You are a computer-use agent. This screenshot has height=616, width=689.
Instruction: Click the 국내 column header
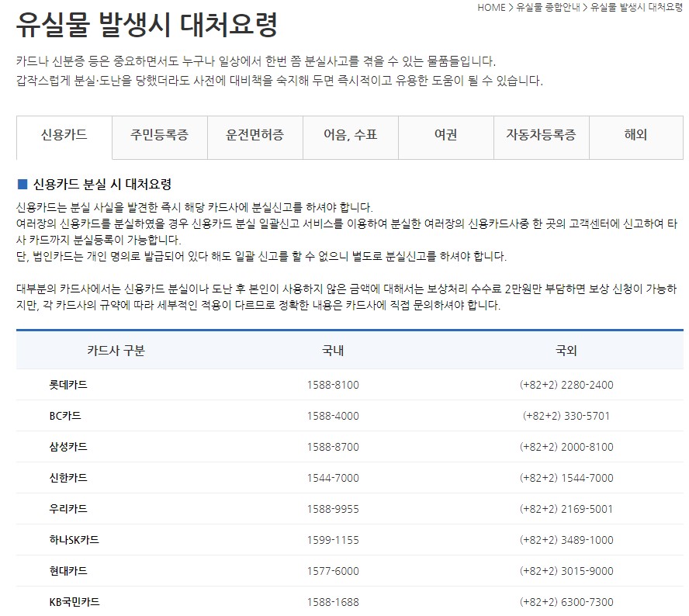tap(333, 350)
